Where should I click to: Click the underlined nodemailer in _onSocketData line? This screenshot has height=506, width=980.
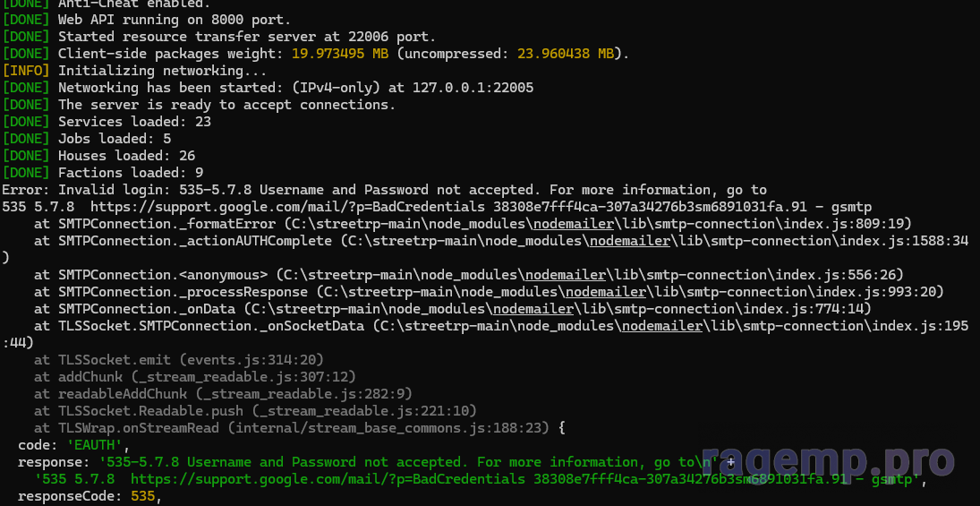(662, 325)
